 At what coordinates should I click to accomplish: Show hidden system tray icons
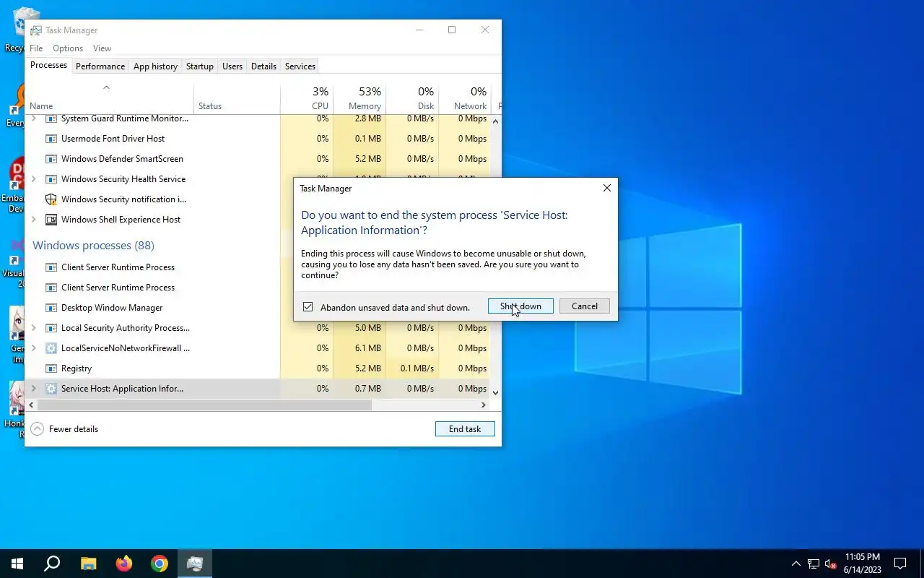796,564
